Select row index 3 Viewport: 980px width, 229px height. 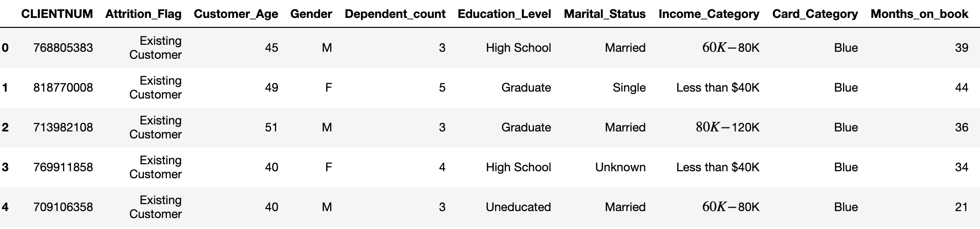5,167
